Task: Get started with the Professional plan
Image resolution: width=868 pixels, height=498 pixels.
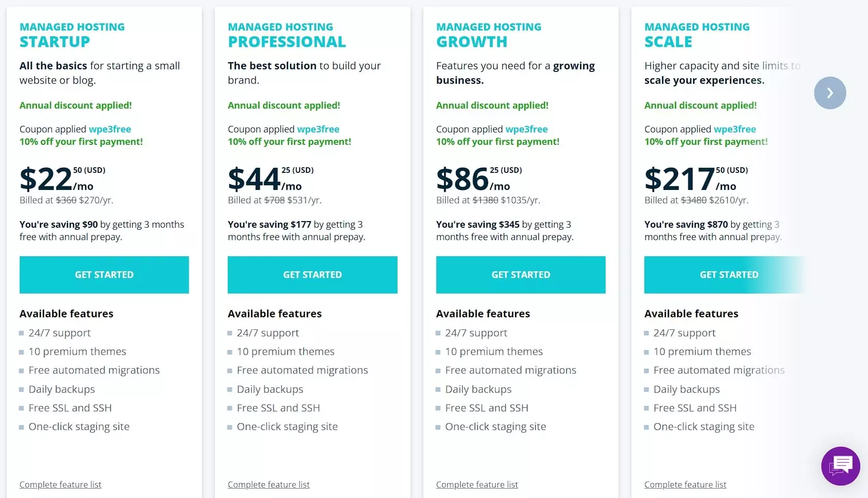Action: coord(313,275)
